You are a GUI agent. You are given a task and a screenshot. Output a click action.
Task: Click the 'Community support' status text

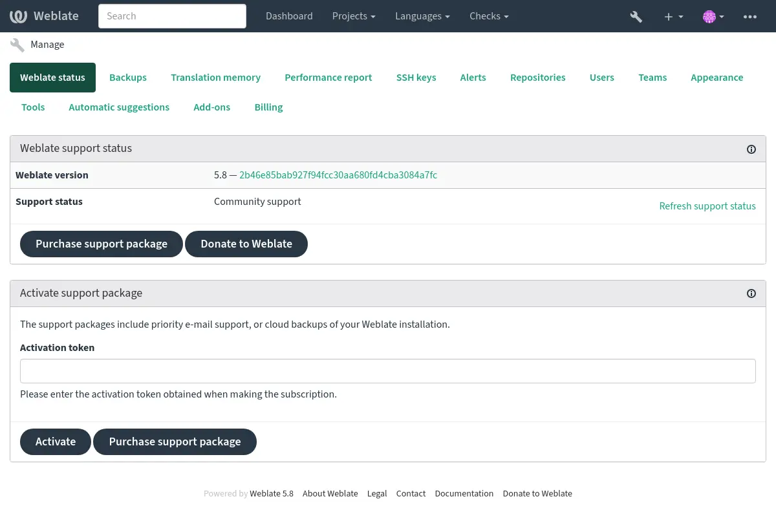coord(257,202)
